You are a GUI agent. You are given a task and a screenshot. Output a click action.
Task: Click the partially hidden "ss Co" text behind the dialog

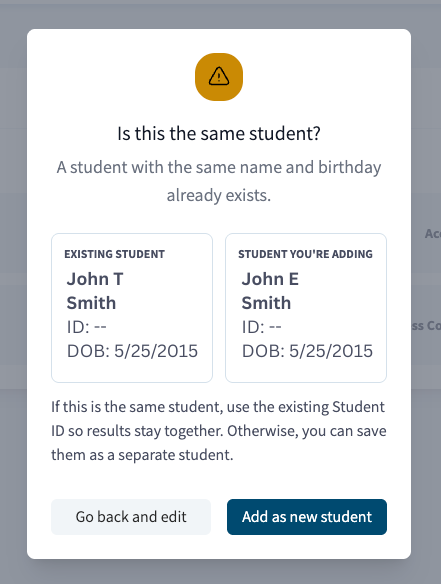point(426,326)
